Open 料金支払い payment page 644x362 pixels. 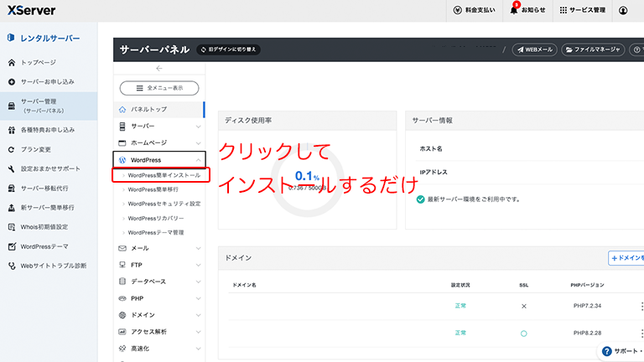coord(475,10)
